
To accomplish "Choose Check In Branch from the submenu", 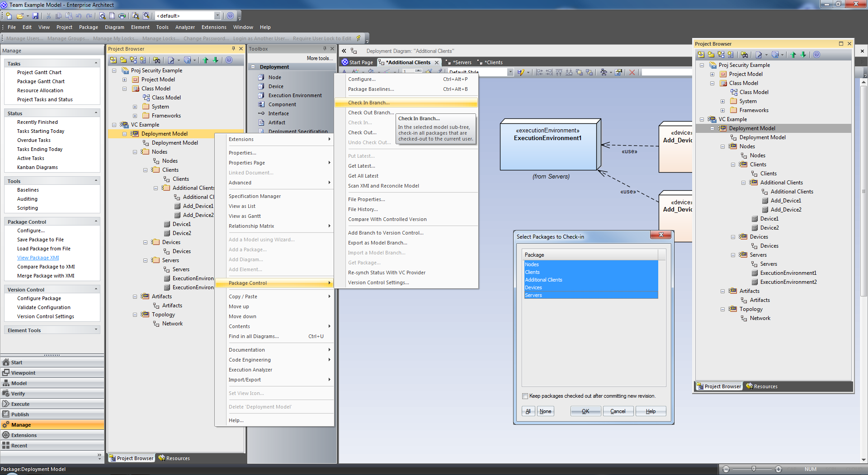I will 368,103.
